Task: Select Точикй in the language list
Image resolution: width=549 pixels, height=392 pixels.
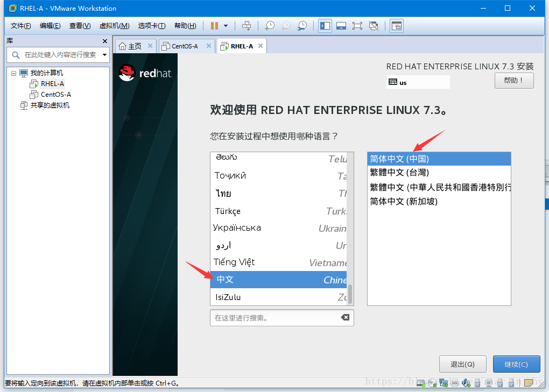Action: pyautogui.click(x=279, y=175)
